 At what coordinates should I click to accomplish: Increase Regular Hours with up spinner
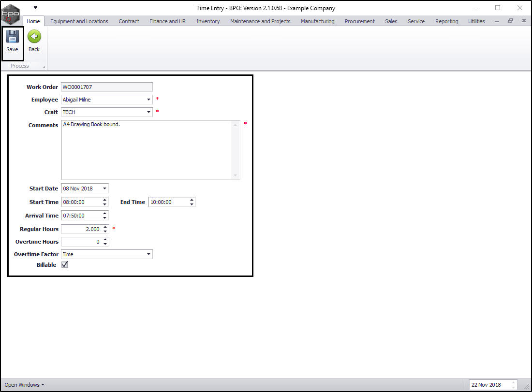(105, 227)
